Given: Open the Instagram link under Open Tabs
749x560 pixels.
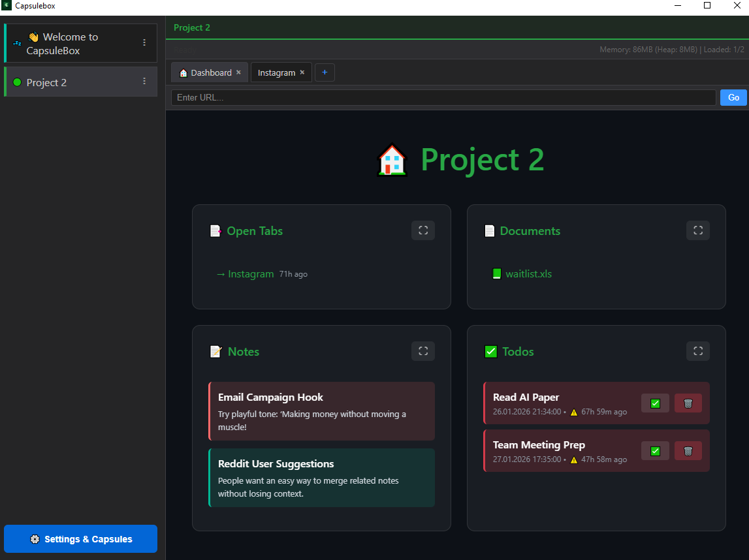Looking at the screenshot, I should click(251, 273).
